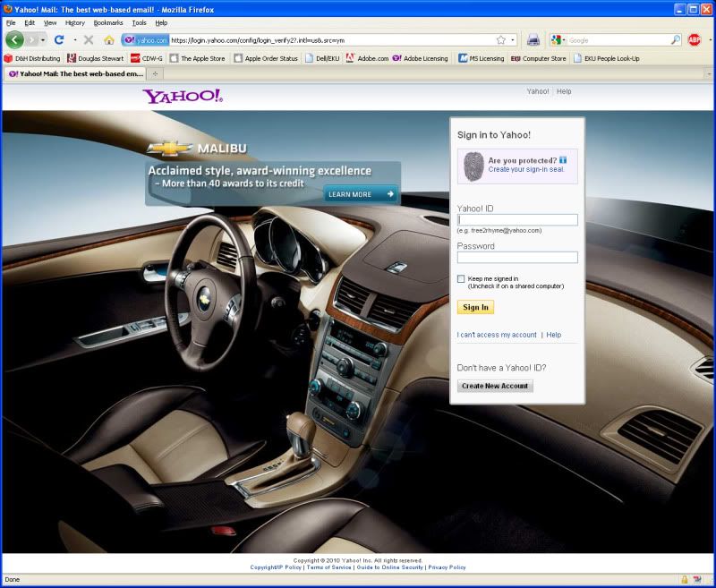The image size is (716, 588).
Task: Click the Print icon
Action: coord(534,39)
